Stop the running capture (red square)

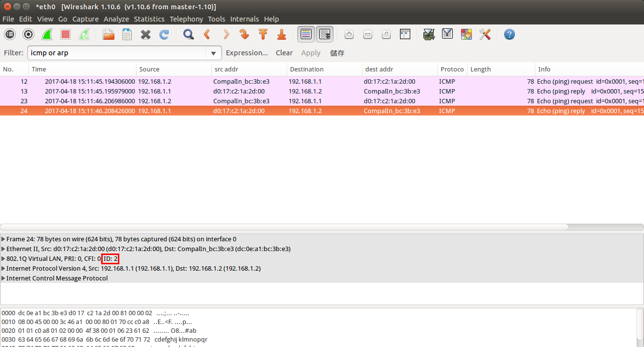click(66, 34)
